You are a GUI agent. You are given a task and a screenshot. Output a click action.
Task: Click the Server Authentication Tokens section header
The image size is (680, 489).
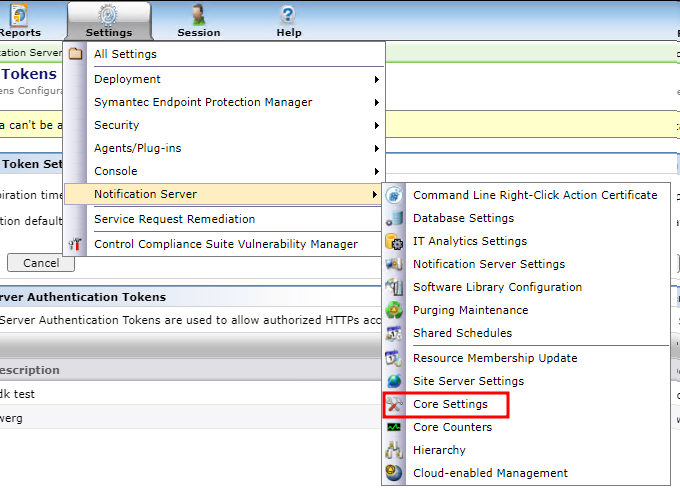coord(190,297)
